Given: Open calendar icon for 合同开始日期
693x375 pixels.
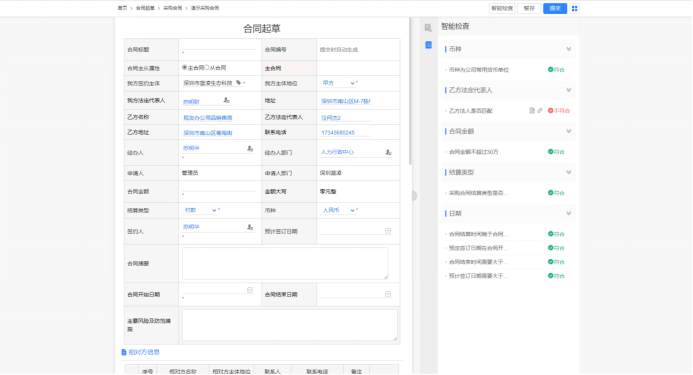Looking at the screenshot, I should pyautogui.click(x=250, y=290).
